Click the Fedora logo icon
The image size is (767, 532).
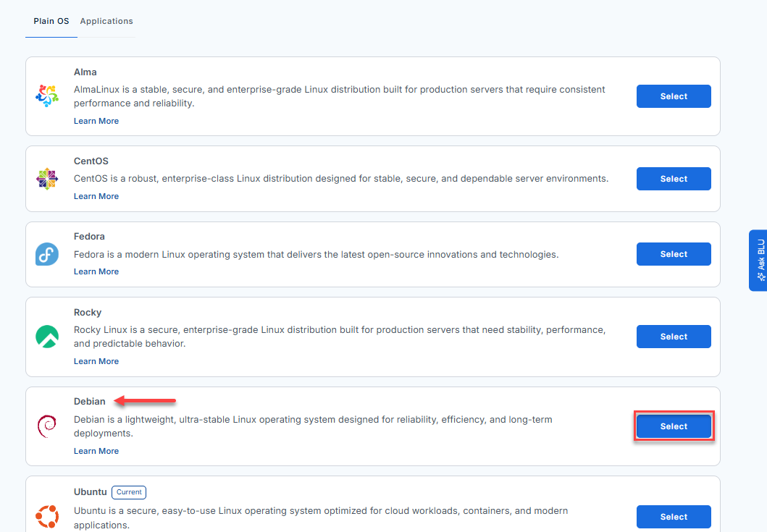pos(47,254)
